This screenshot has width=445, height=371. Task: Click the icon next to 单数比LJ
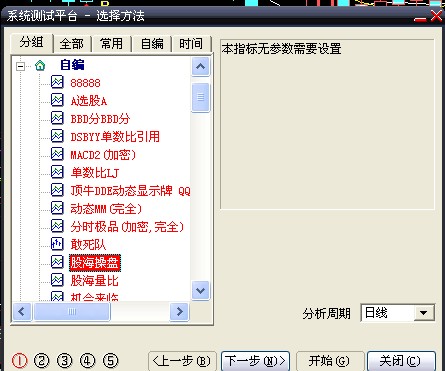tap(57, 172)
